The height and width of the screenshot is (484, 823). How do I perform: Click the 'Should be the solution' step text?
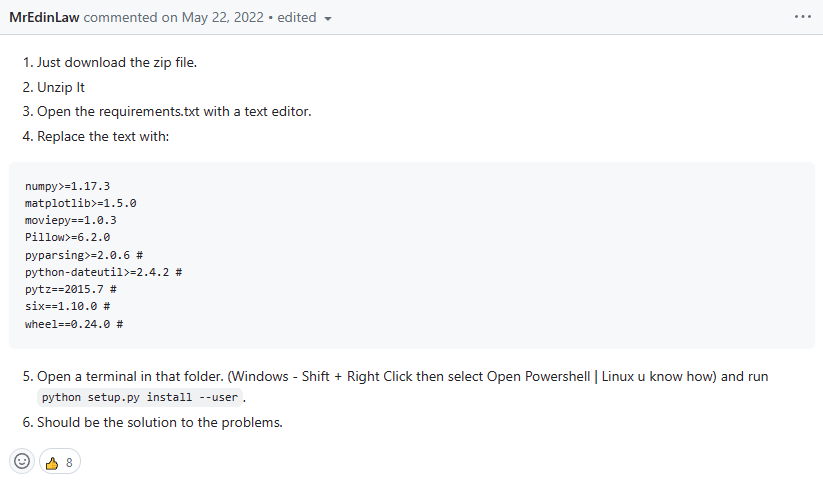(160, 422)
